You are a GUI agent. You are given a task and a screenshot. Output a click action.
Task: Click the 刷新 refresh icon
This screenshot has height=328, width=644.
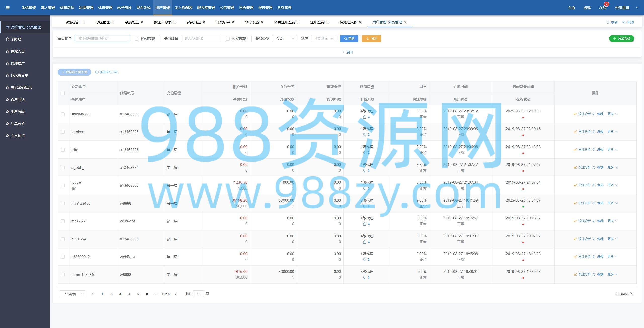608,22
